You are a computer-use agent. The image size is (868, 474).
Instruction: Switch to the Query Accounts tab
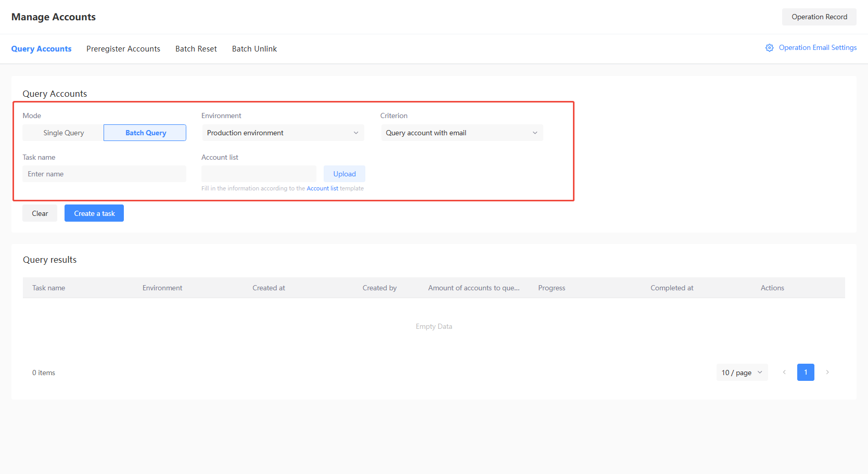pyautogui.click(x=42, y=49)
